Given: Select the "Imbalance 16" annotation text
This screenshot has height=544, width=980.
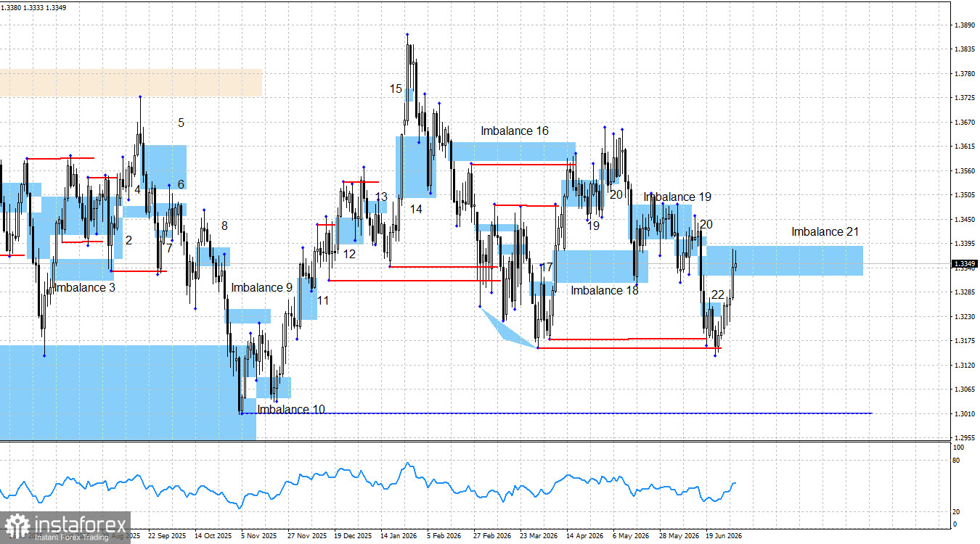Looking at the screenshot, I should tap(515, 131).
